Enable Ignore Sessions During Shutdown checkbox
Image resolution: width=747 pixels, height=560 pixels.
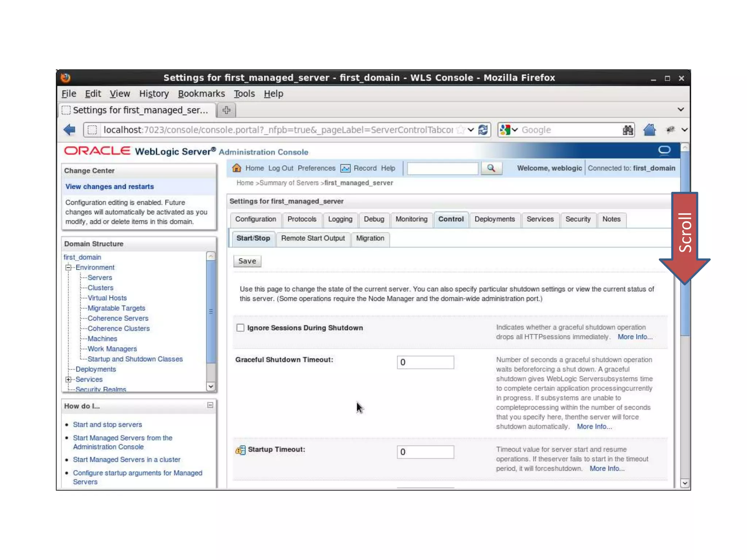[x=240, y=328]
